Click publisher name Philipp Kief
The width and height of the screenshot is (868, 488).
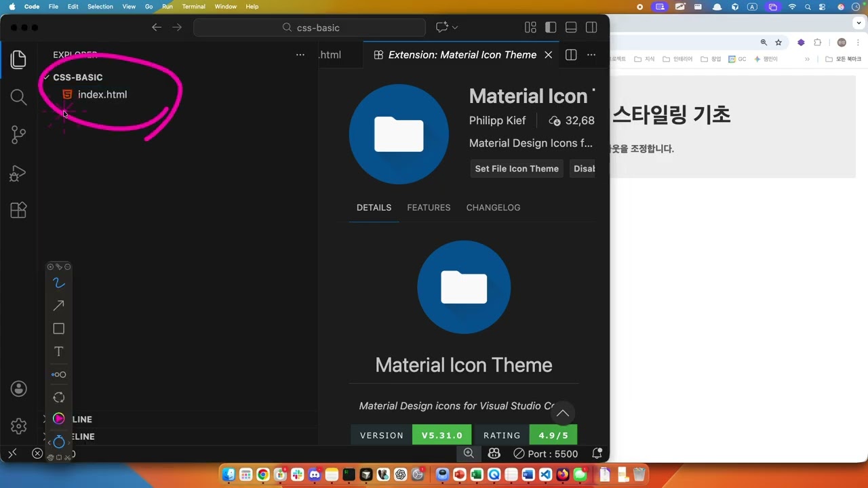tap(497, 121)
